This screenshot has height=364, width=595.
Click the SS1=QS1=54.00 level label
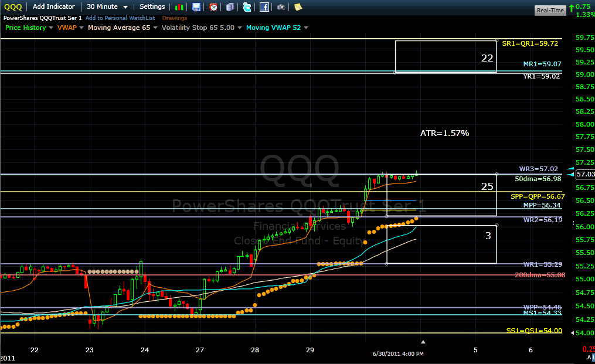[534, 331]
